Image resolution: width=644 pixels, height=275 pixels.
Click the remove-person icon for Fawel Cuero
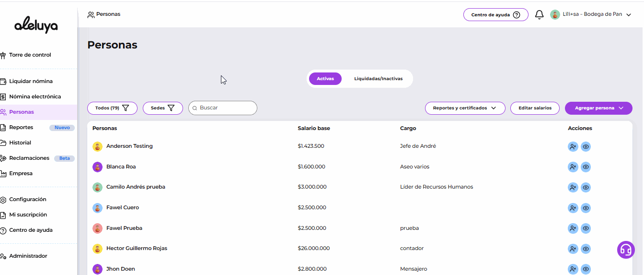coord(573,208)
